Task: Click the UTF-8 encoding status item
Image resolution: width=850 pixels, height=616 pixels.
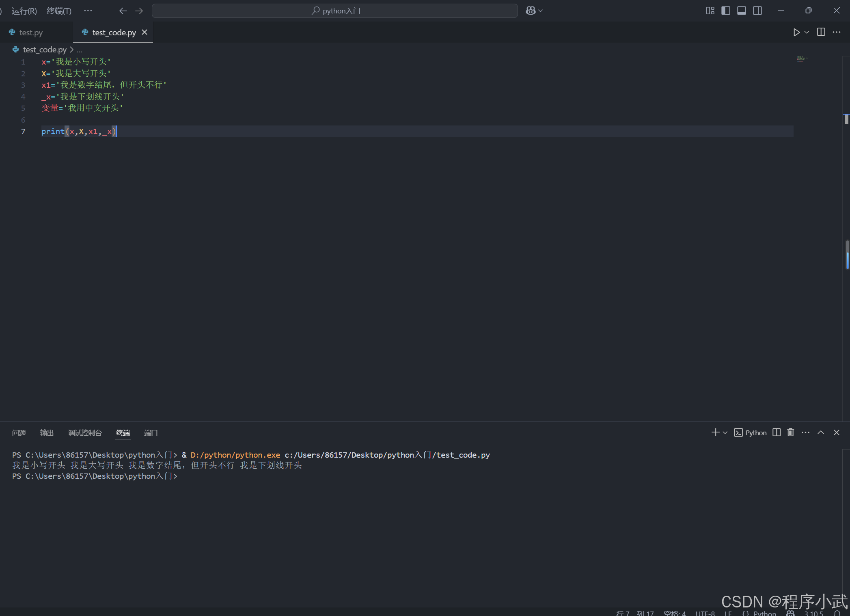Action: [x=705, y=613]
